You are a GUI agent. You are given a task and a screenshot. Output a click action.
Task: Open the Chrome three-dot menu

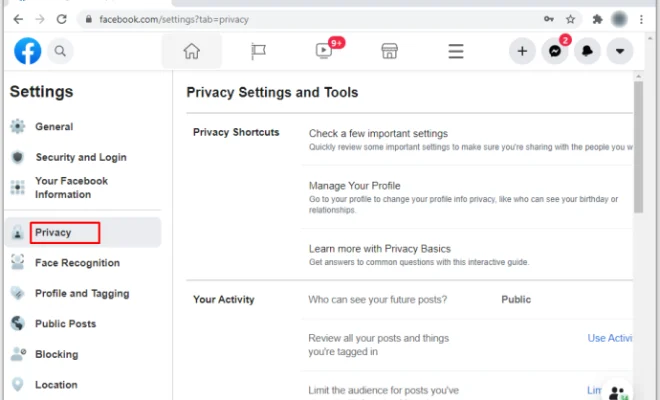pos(641,19)
